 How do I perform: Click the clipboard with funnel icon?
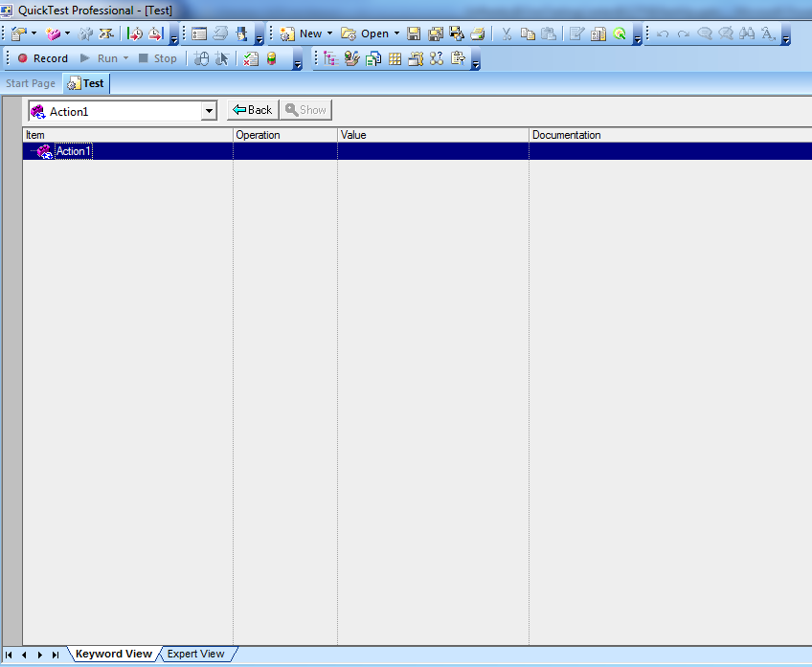click(458, 59)
